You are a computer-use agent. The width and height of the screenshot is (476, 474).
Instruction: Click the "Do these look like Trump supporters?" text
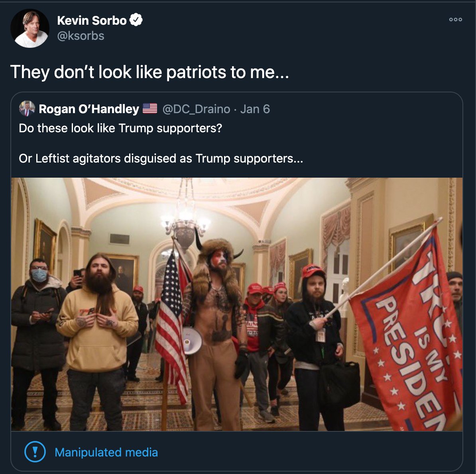coord(120,128)
